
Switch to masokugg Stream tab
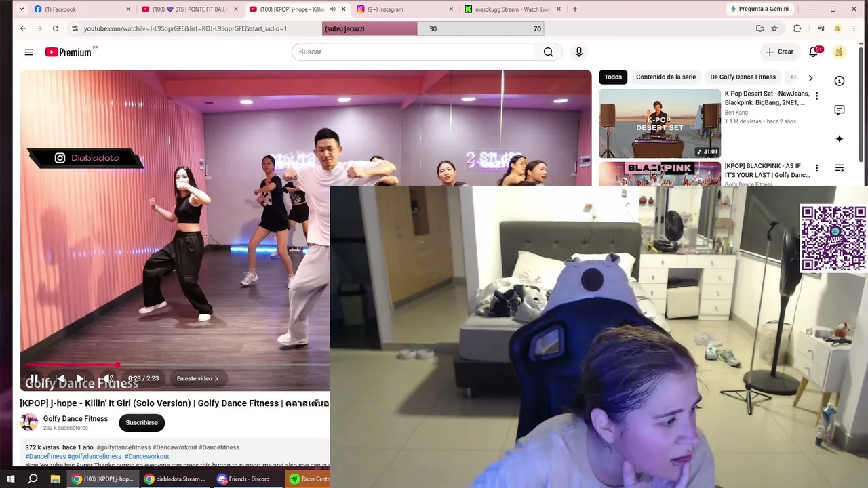click(x=513, y=9)
